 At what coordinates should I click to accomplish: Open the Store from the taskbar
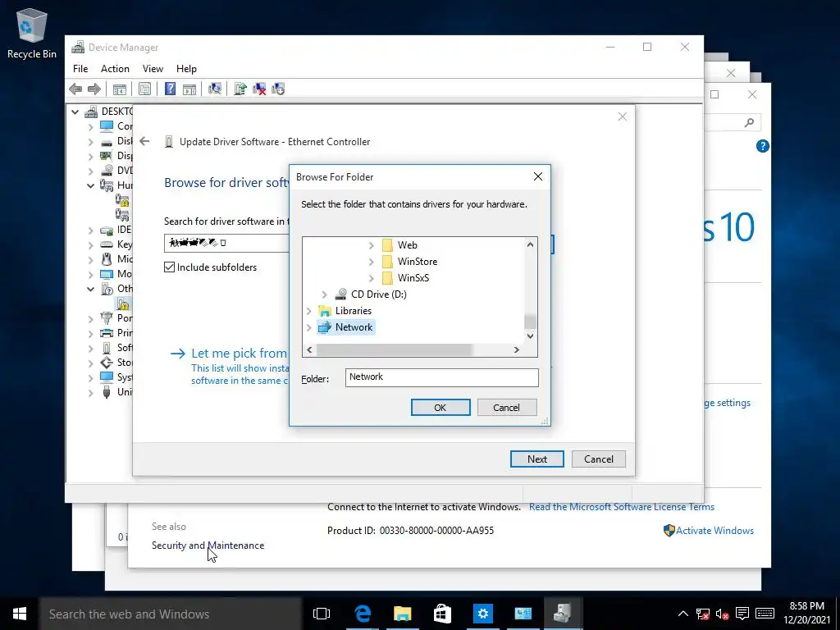point(442,614)
